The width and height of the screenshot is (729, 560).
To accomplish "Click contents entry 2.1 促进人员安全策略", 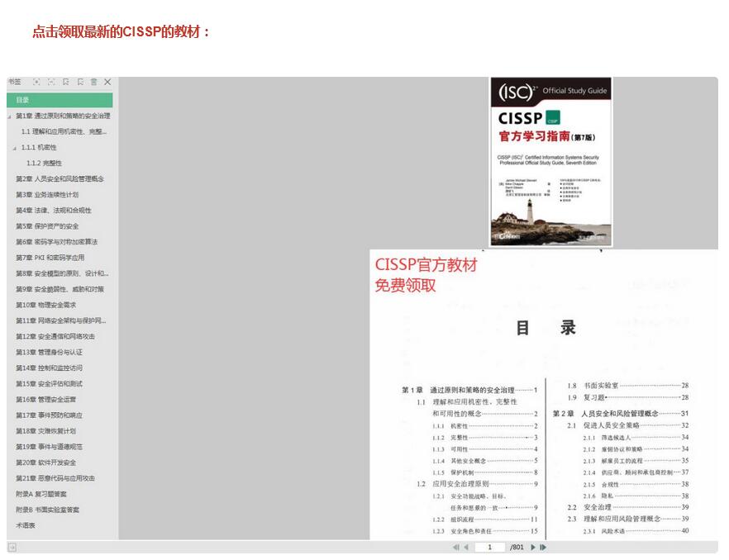I will pos(628,425).
